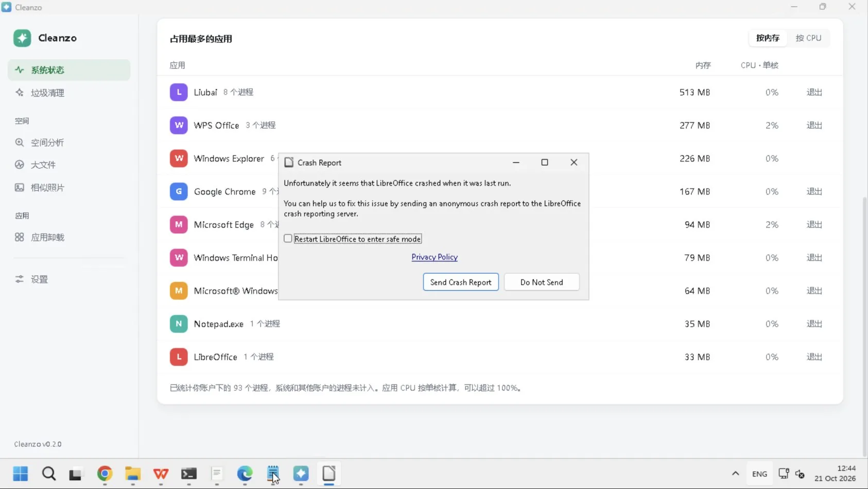
Task: Click the Cleanzo window vertical scrollbar
Action: pos(864,327)
